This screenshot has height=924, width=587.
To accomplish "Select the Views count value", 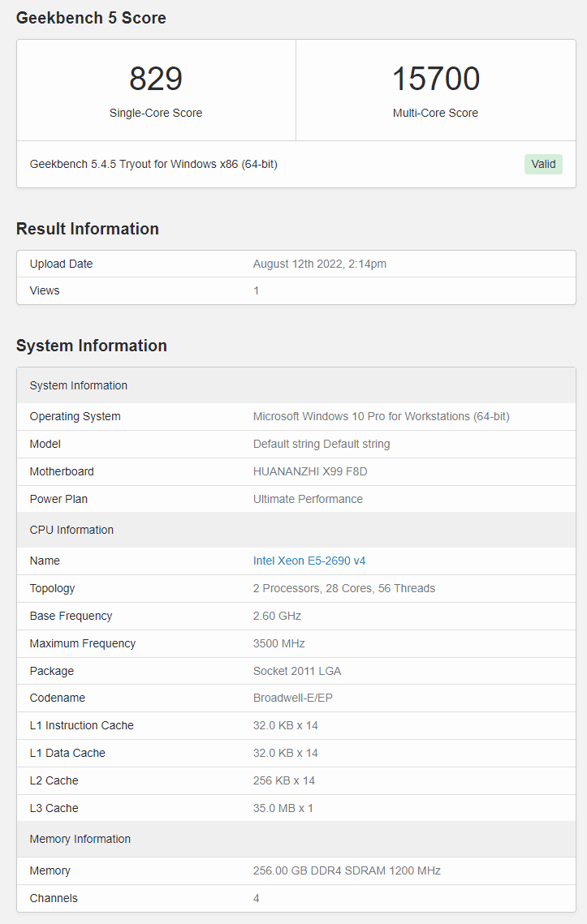I will pyautogui.click(x=257, y=290).
